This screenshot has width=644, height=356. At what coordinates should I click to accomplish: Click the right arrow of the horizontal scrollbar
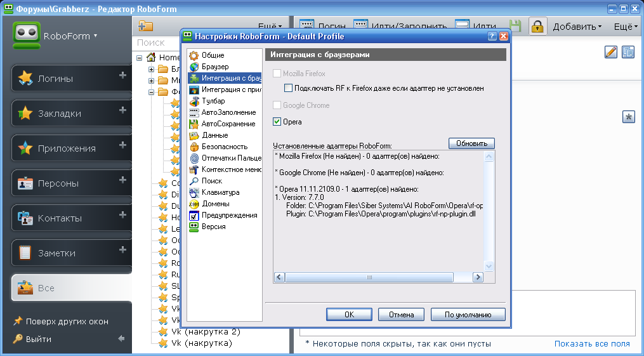pyautogui.click(x=478, y=277)
